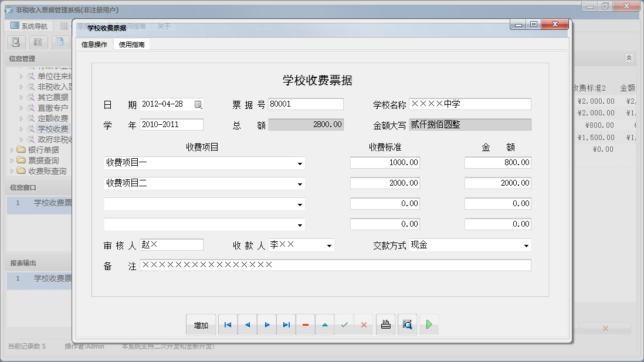The width and height of the screenshot is (644, 362).
Task: Delete current record using the red minus icon
Action: pos(306,324)
